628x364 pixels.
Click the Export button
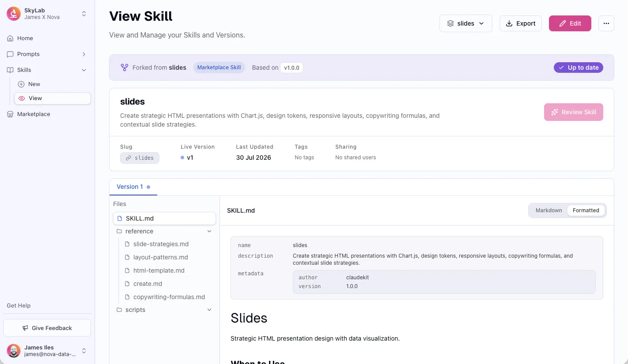pos(520,23)
